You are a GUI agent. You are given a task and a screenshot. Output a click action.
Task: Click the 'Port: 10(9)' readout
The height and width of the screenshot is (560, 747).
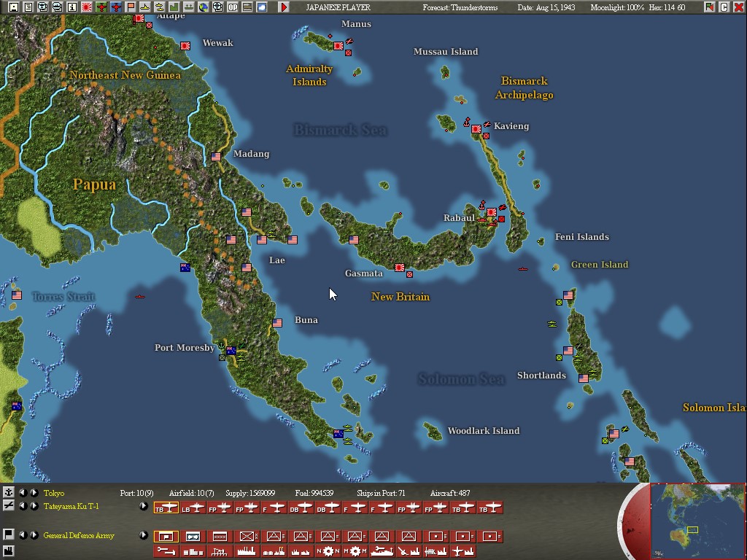point(136,493)
